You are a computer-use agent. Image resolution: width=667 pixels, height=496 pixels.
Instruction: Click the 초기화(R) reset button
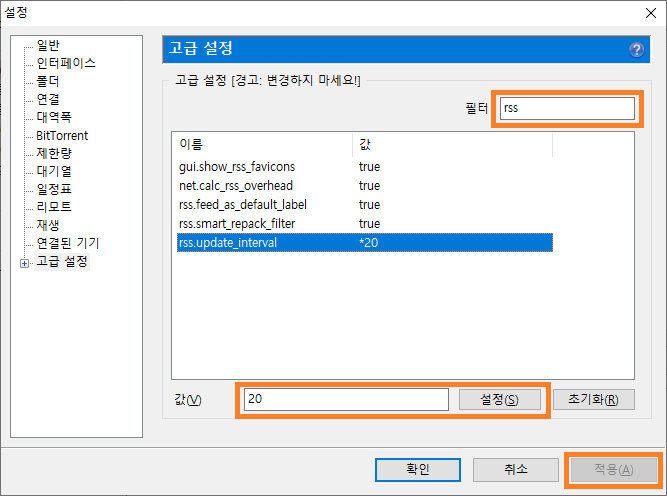pos(593,399)
